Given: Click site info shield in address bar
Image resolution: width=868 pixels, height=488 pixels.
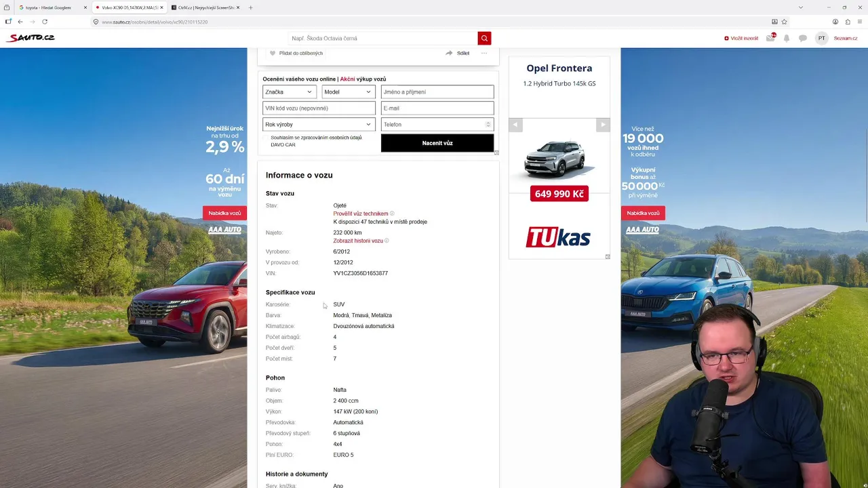Looking at the screenshot, I should tap(96, 22).
